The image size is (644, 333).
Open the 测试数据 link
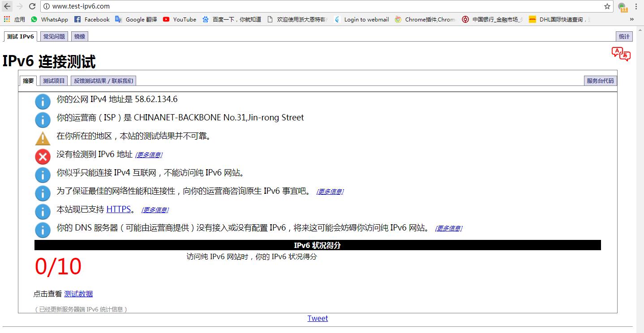point(77,294)
